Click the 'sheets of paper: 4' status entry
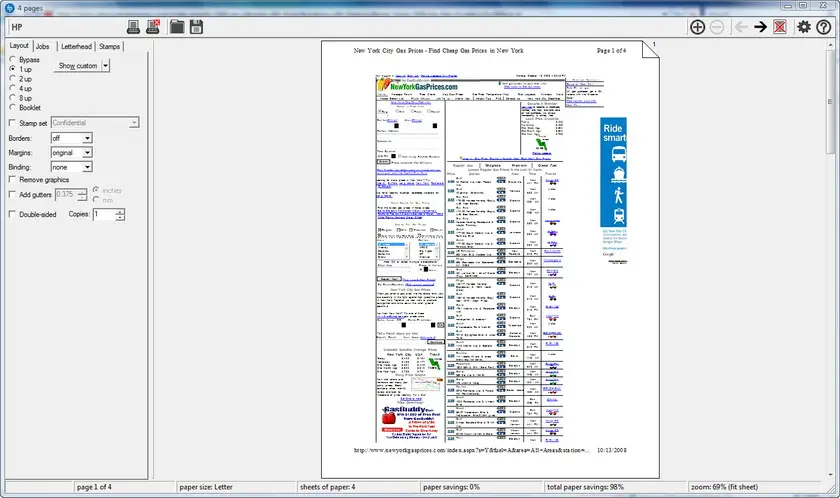 [327, 487]
